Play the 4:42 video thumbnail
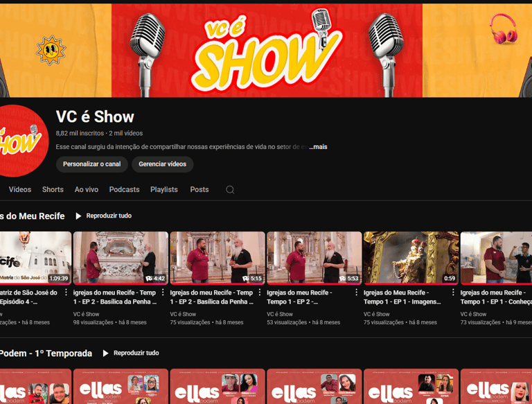This screenshot has height=404, width=532. click(121, 258)
